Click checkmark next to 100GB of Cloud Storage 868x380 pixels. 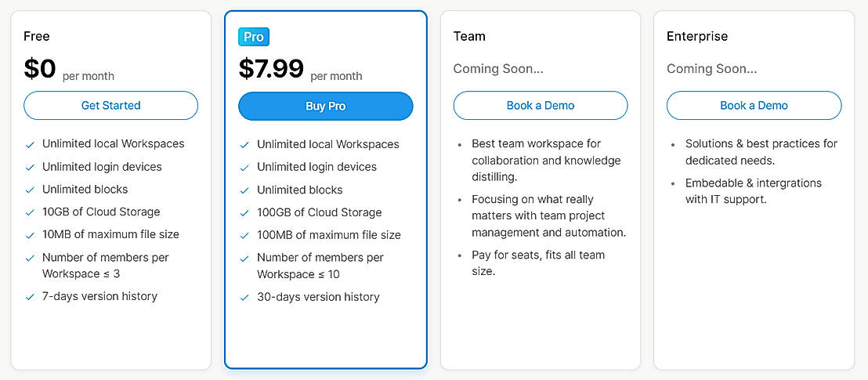coord(244,213)
